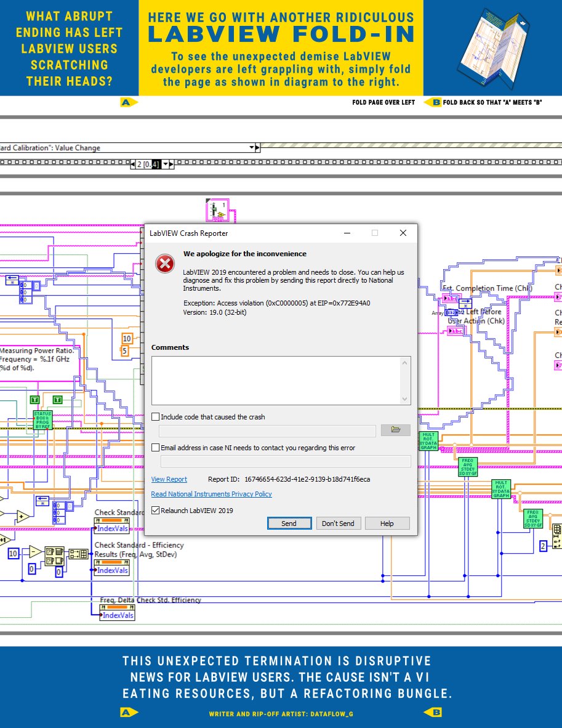Click Send in the Crash Reporter
562x728 pixels.
pos(289,524)
